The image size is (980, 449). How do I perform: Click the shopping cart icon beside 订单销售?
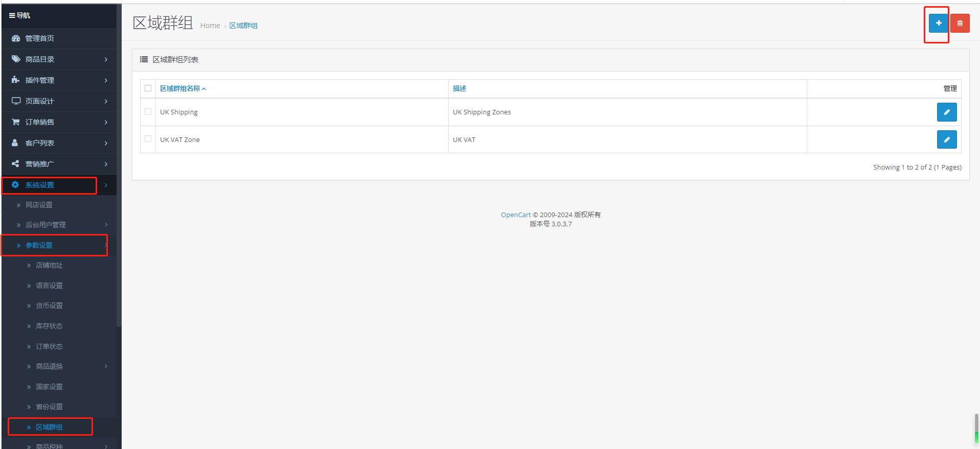coord(16,122)
